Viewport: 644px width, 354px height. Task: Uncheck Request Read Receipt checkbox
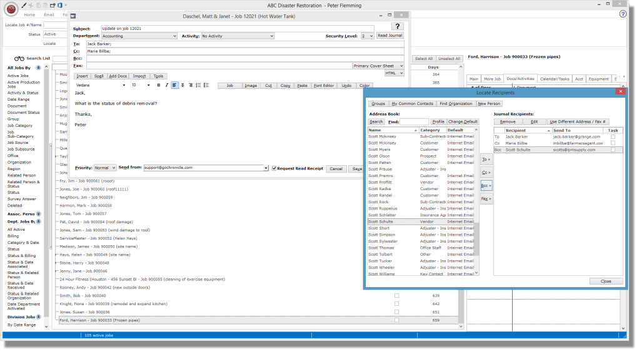point(274,168)
